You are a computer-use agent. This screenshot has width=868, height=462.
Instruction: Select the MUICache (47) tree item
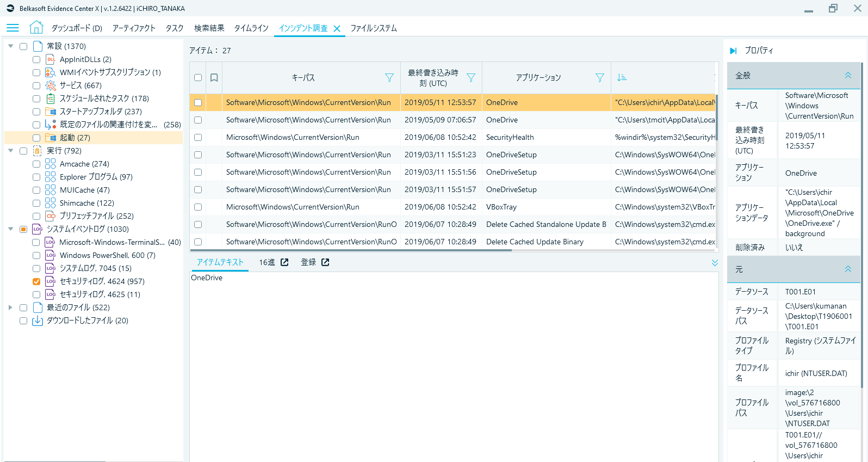pyautogui.click(x=85, y=190)
